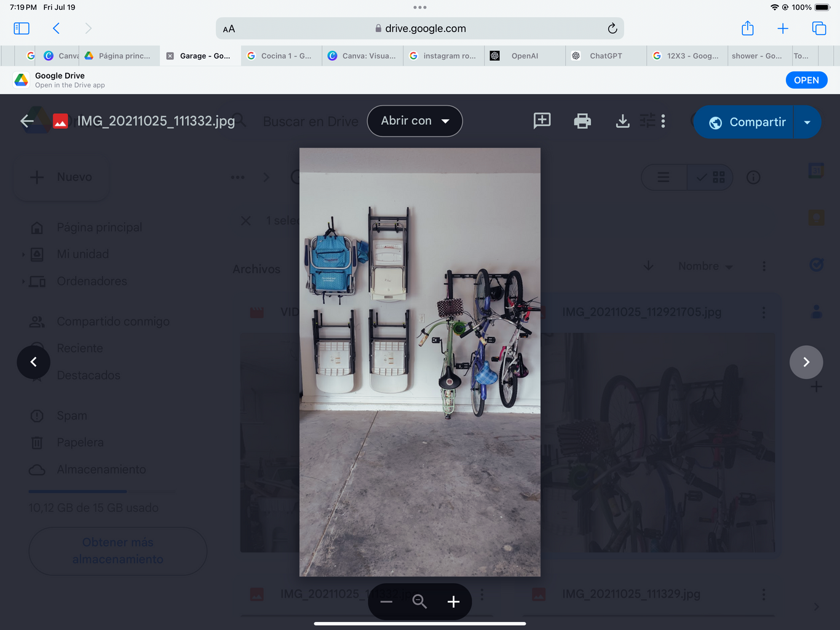Click the print icon in viewer toolbar

coord(582,121)
